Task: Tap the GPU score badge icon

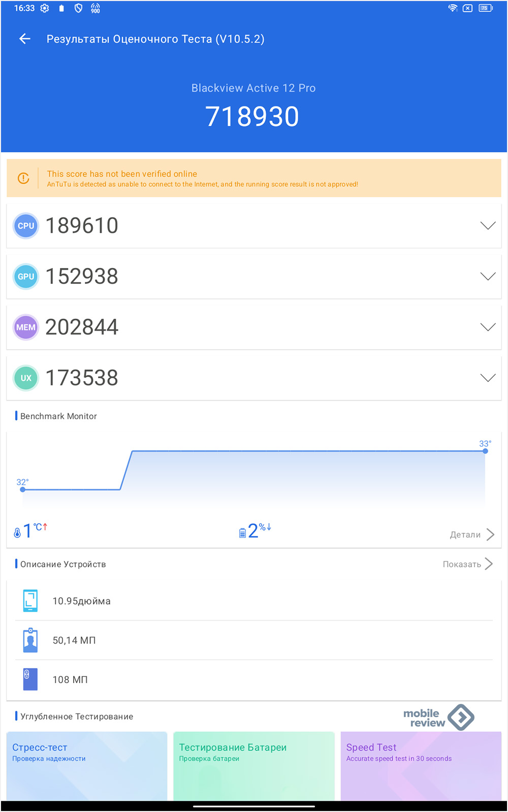Action: (26, 277)
